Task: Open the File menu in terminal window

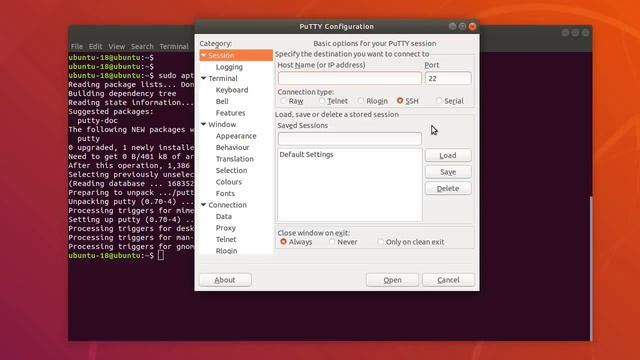Action: tap(77, 46)
